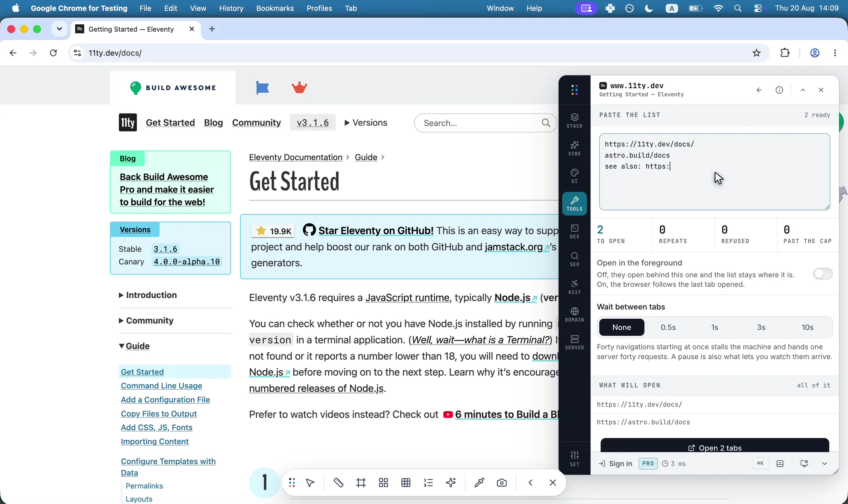Collapse the floating toolbar with the left chevron
848x504 pixels.
[x=530, y=483]
